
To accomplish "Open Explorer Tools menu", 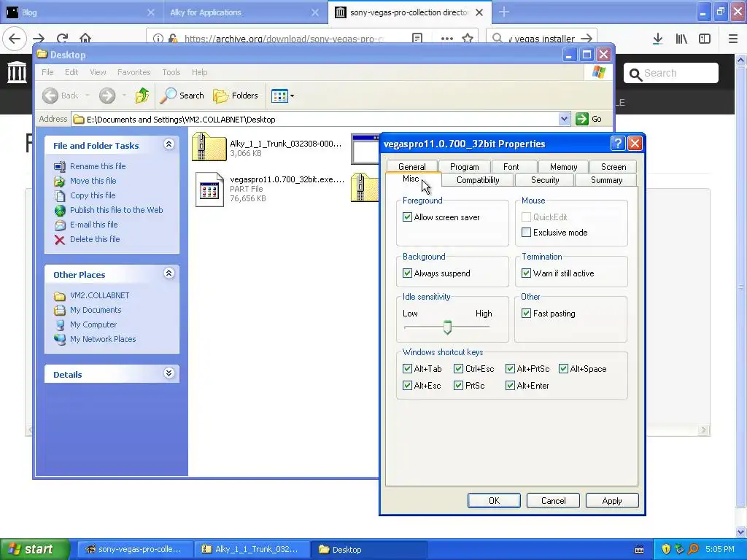I will click(x=171, y=72).
